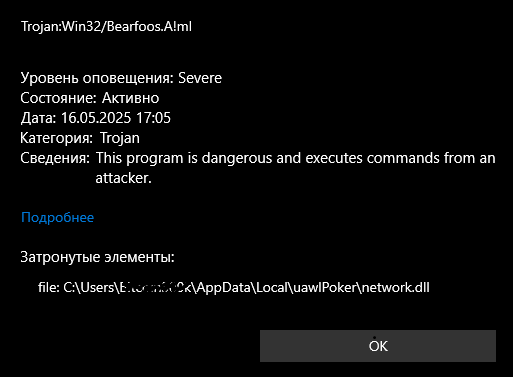The width and height of the screenshot is (513, 377).
Task: Click the 'This program is dangerous' description line
Action: (x=295, y=158)
